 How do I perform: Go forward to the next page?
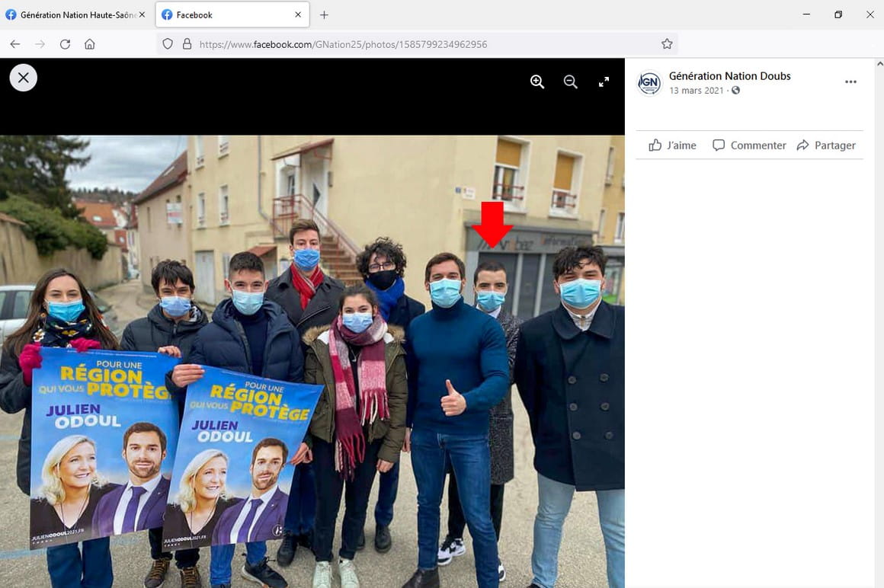point(40,44)
